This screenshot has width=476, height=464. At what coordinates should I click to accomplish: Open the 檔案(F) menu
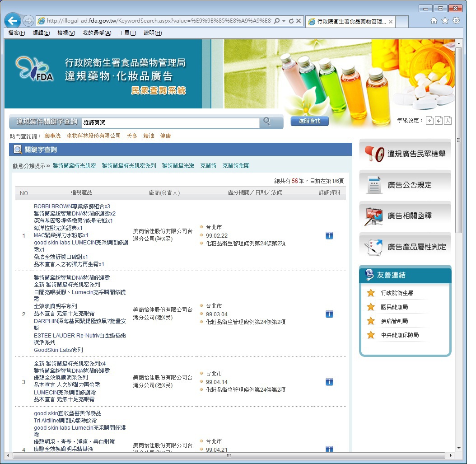pyautogui.click(x=17, y=33)
